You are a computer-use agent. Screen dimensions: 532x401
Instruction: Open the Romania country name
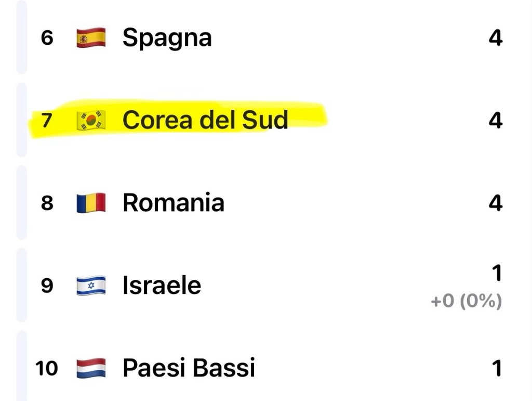point(173,202)
